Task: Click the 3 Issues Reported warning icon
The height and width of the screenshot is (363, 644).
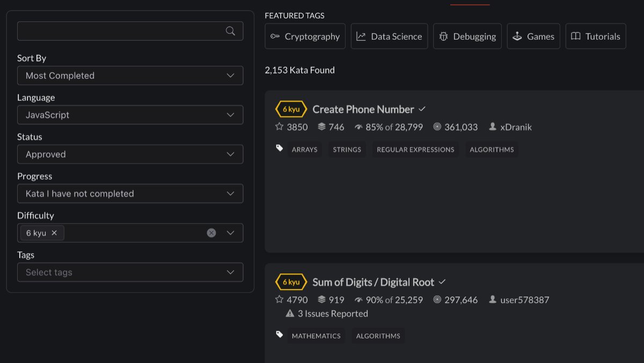Action: (x=290, y=314)
